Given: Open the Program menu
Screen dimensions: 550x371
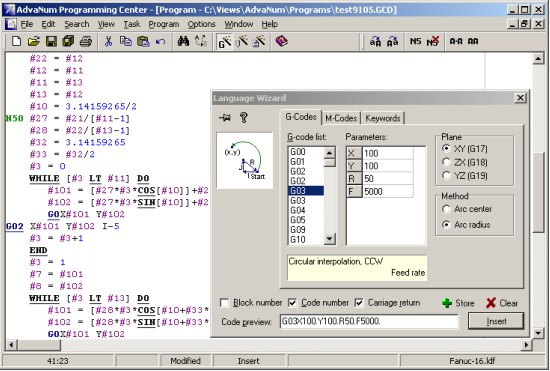Looking at the screenshot, I should point(164,24).
